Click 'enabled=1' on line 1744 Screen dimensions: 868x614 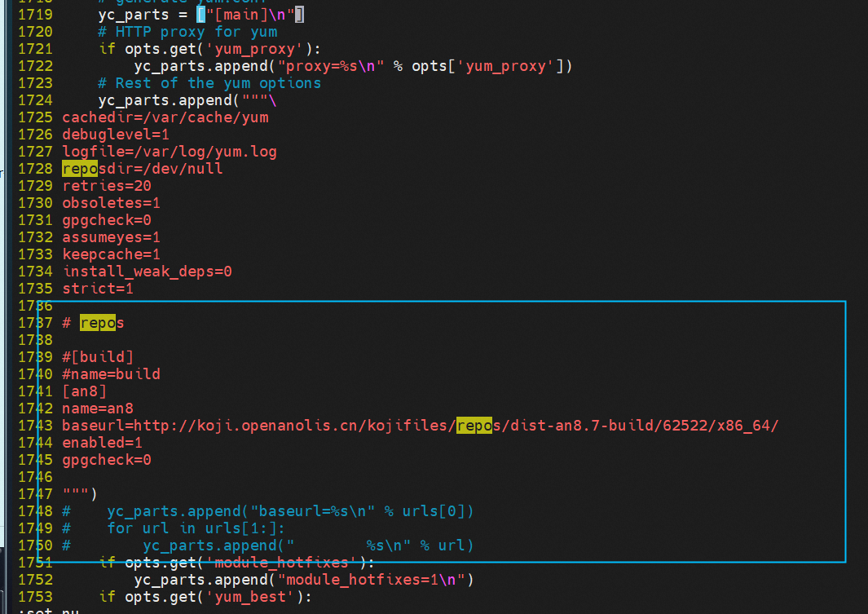pyautogui.click(x=102, y=443)
